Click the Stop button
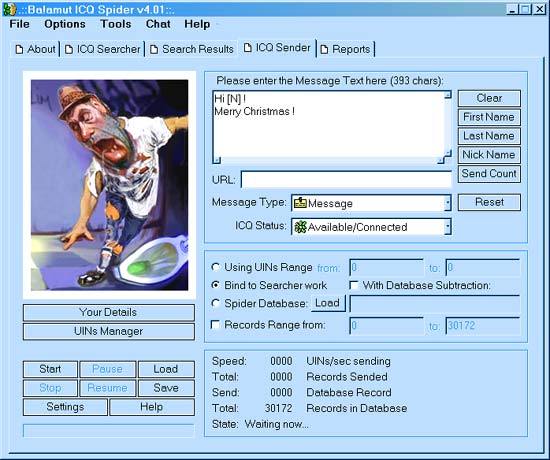The width and height of the screenshot is (550, 460). 50,388
